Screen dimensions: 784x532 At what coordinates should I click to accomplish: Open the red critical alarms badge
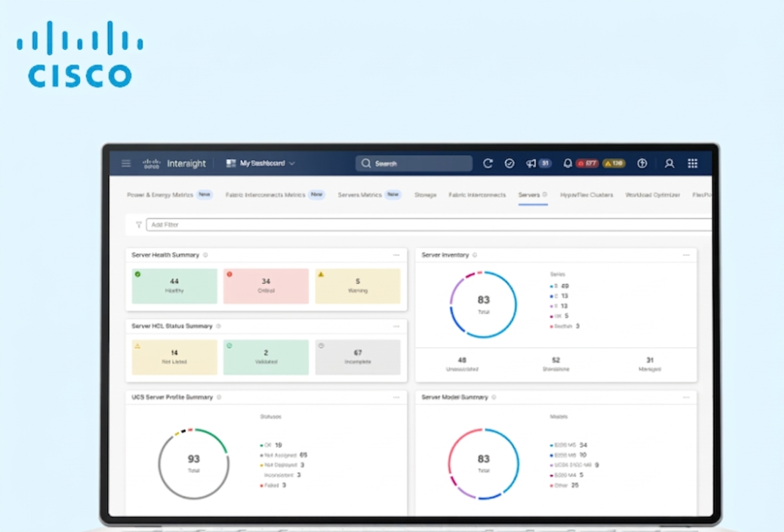pyautogui.click(x=587, y=164)
